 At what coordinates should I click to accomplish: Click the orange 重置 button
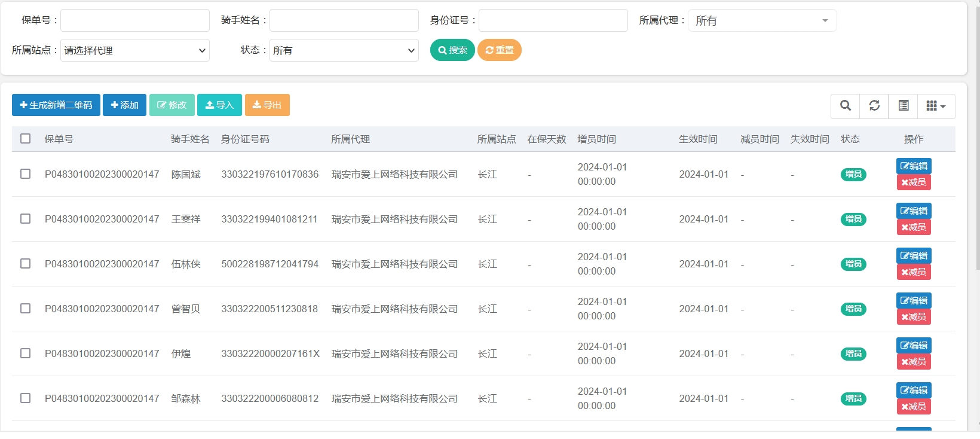click(500, 50)
